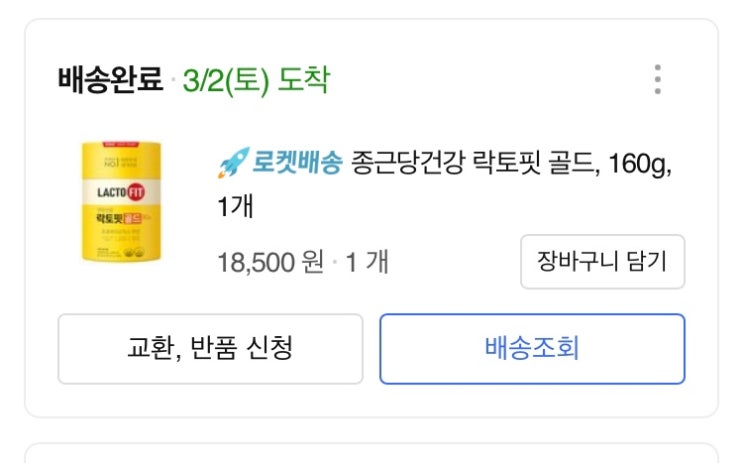Click the yellow lid of the product can
Screen dimensions: 743x463
(121, 149)
